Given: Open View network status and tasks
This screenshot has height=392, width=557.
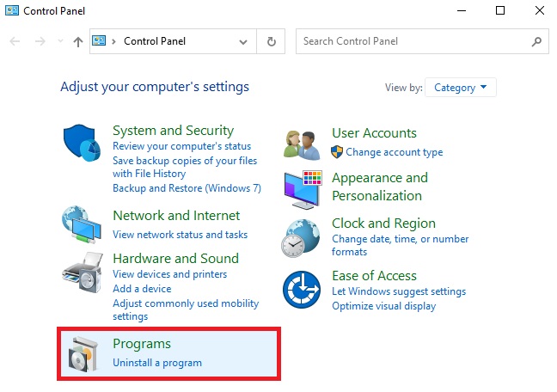Looking at the screenshot, I should tap(180, 235).
